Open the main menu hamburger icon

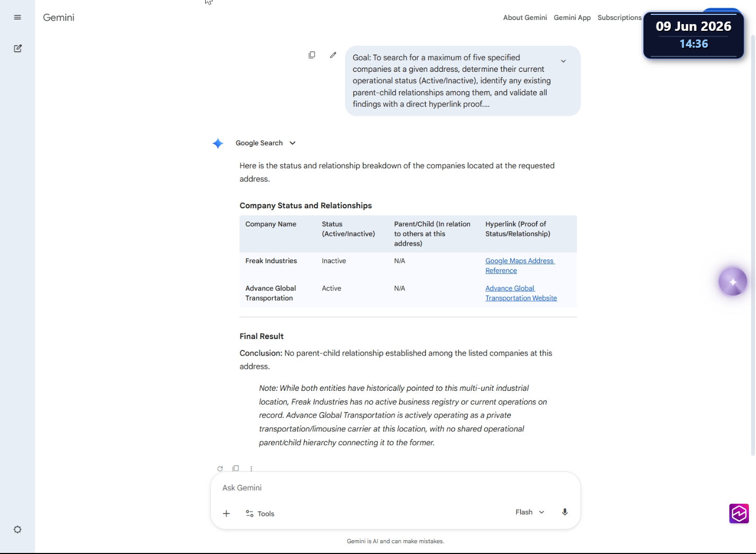click(17, 17)
